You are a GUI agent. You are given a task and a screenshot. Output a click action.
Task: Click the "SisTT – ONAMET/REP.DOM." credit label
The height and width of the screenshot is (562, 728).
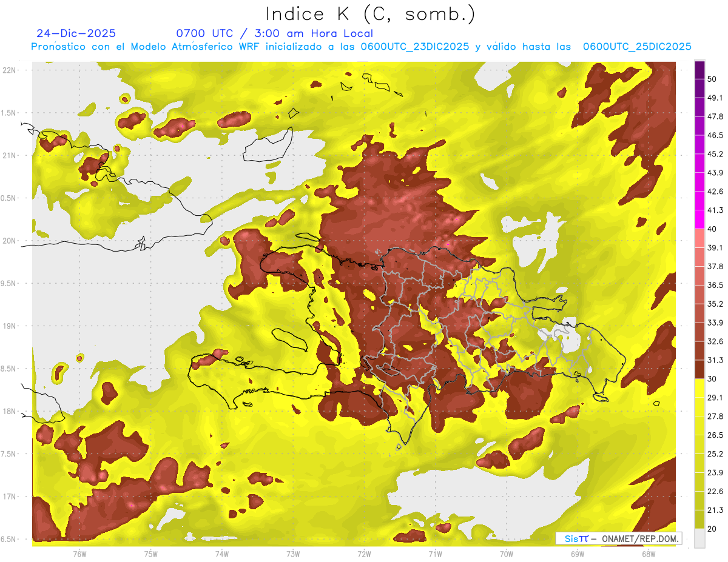coord(618,538)
